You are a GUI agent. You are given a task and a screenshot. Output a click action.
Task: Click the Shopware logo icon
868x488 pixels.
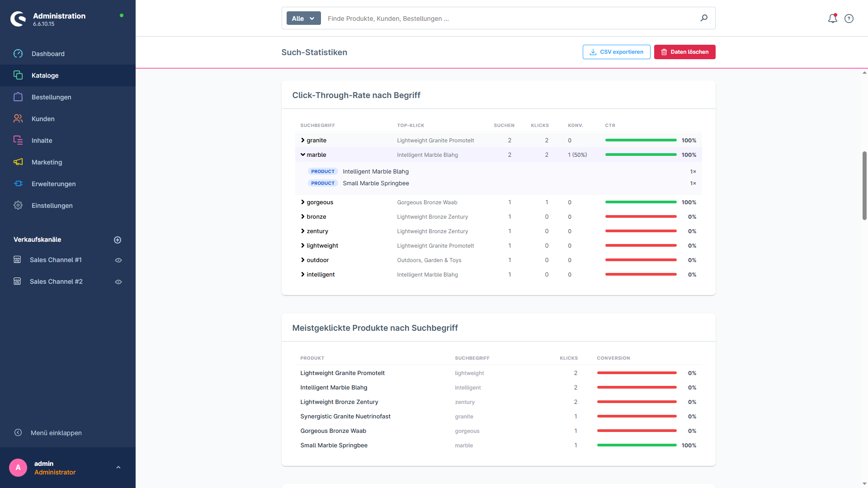pyautogui.click(x=19, y=19)
